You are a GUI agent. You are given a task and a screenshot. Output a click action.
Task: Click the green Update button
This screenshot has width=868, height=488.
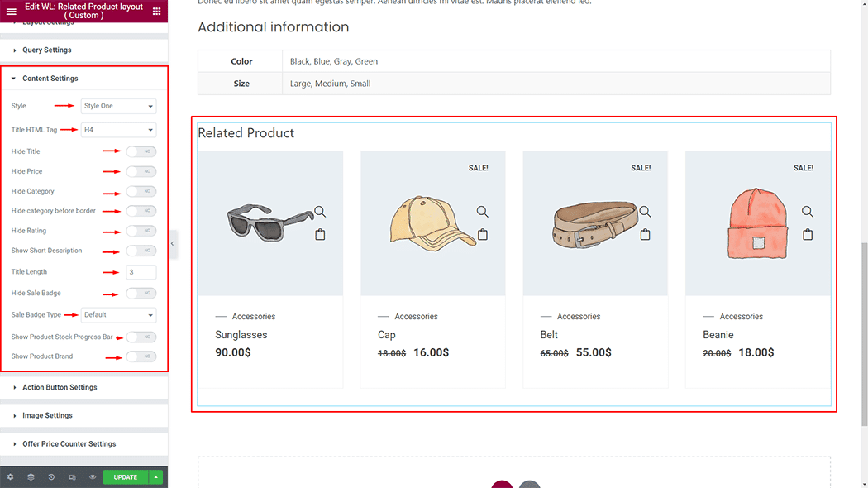(126, 477)
